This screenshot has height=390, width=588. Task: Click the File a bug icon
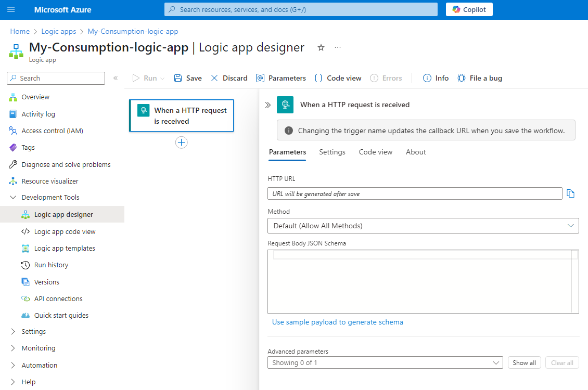coord(461,78)
